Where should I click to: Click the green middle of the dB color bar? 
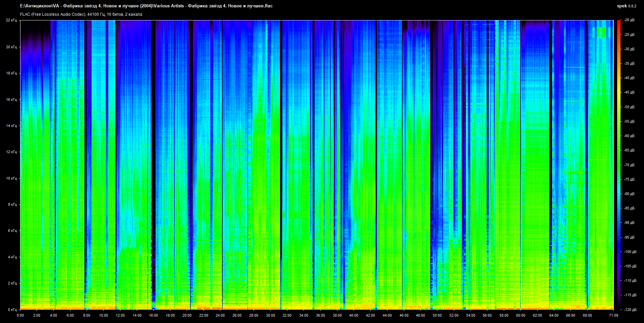tap(619, 165)
